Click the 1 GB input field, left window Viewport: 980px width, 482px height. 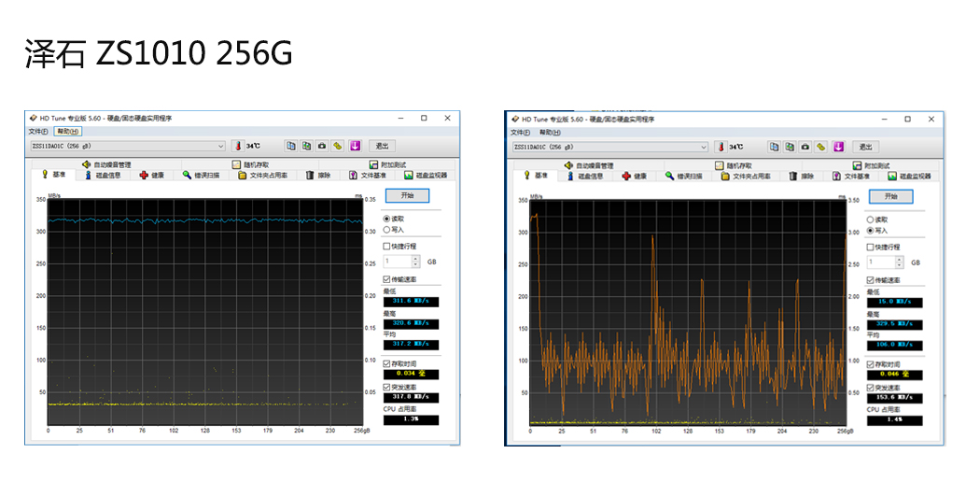(x=399, y=262)
